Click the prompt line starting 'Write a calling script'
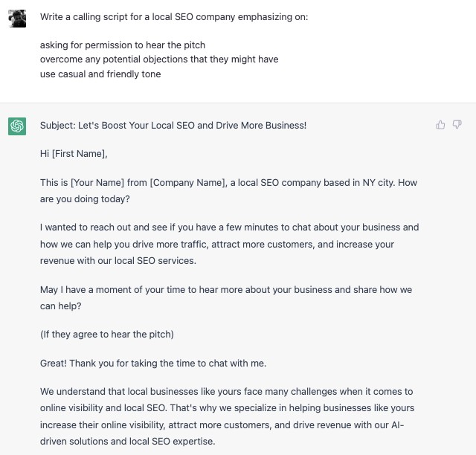 (x=174, y=16)
